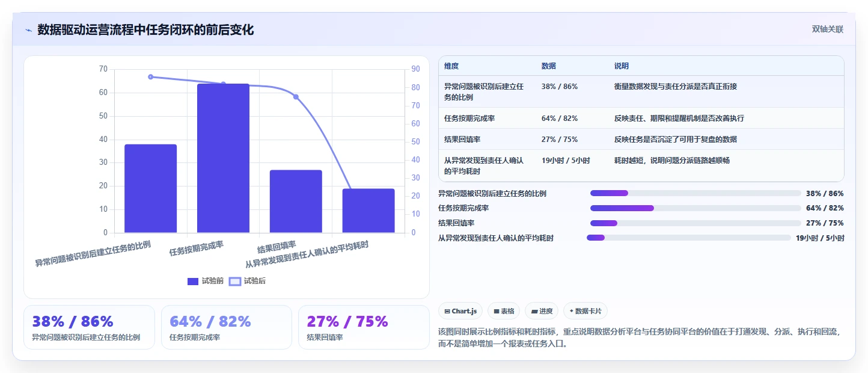The height and width of the screenshot is (373, 868).
Task: Click the 27% / 75% progress bar
Action: 695,223
